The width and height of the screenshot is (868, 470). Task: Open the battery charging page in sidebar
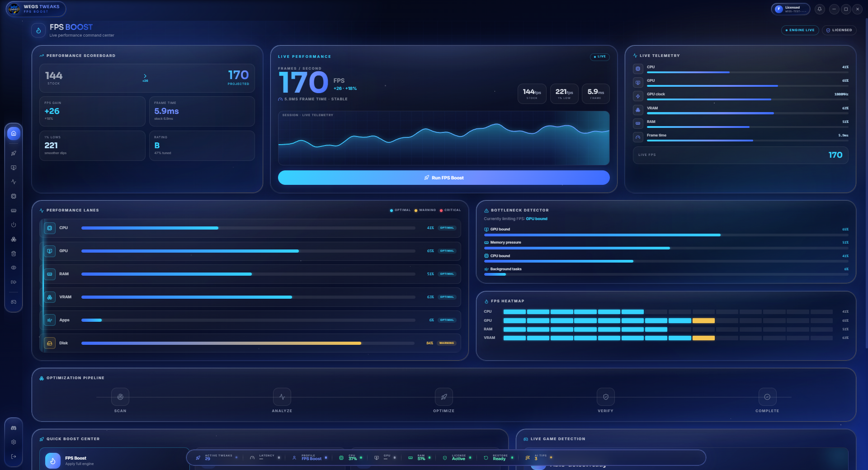click(x=14, y=282)
